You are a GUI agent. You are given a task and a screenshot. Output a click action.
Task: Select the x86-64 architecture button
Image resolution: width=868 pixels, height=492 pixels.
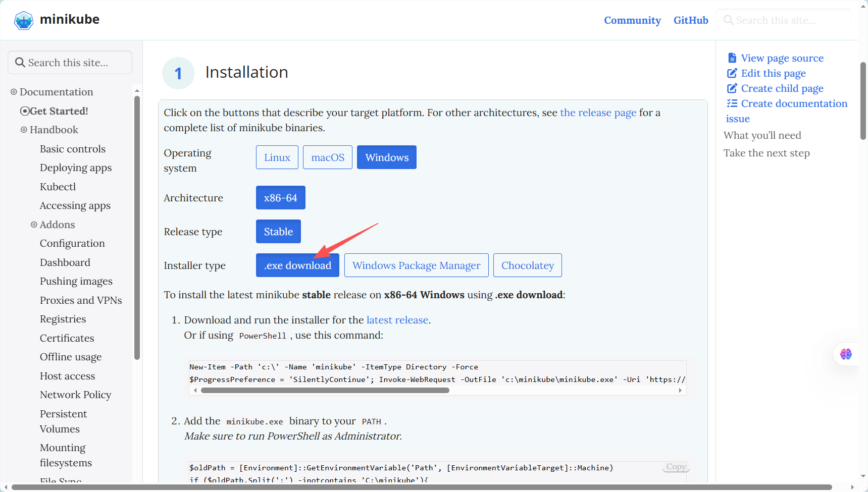coord(281,198)
